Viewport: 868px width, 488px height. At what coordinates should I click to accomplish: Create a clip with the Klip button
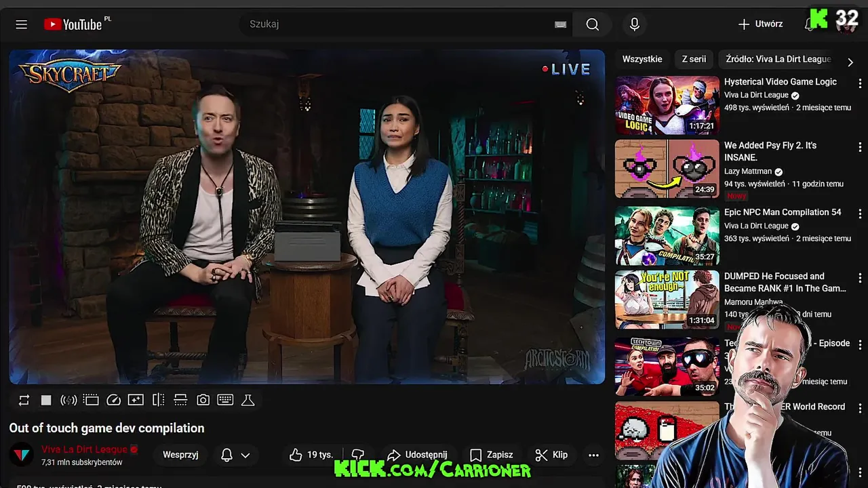click(x=551, y=455)
